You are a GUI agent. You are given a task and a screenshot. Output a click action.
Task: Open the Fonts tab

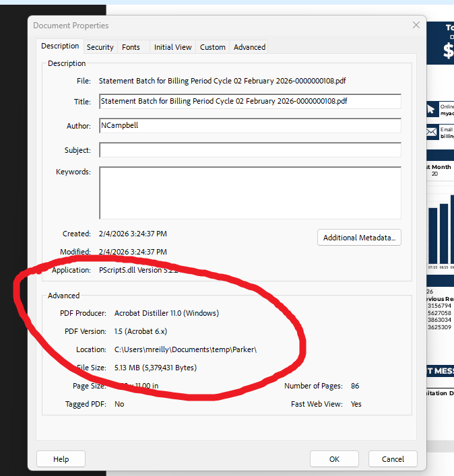click(x=131, y=47)
